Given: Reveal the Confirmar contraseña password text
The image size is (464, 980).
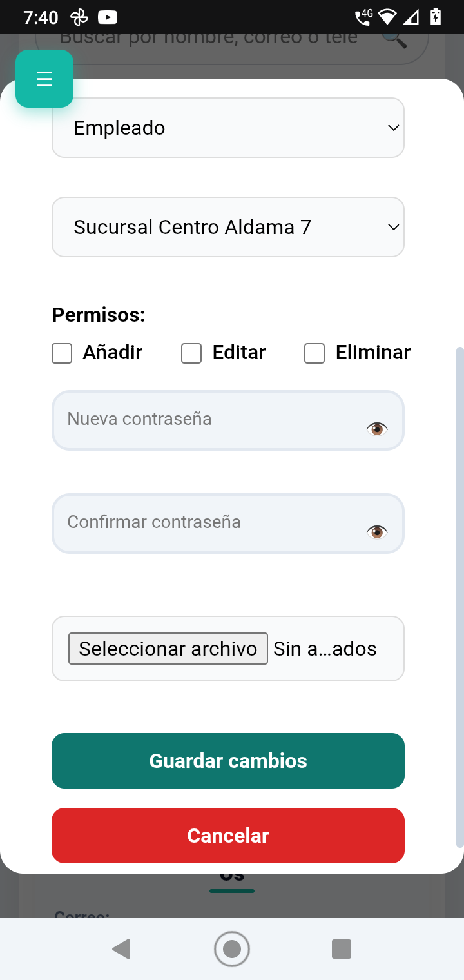Looking at the screenshot, I should tap(377, 532).
